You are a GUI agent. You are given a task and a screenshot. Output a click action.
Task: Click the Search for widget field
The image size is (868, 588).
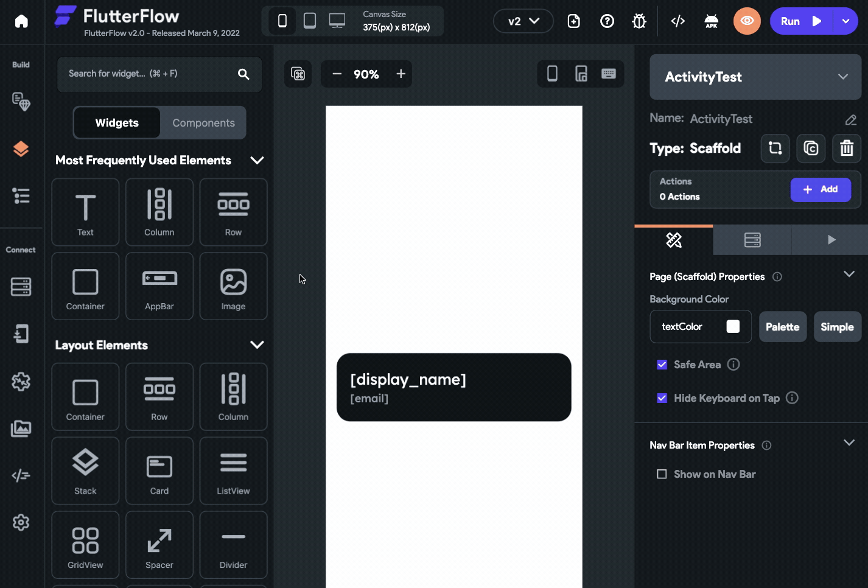coord(159,74)
